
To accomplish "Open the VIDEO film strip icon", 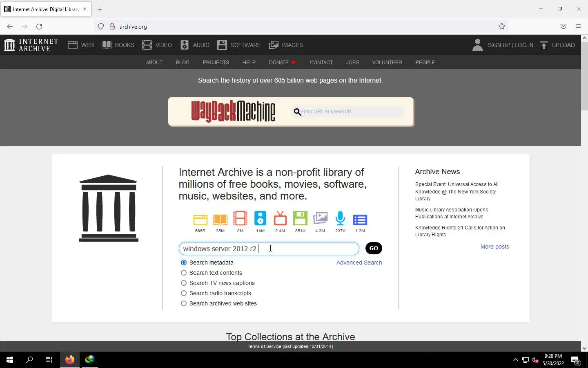I will click(147, 45).
